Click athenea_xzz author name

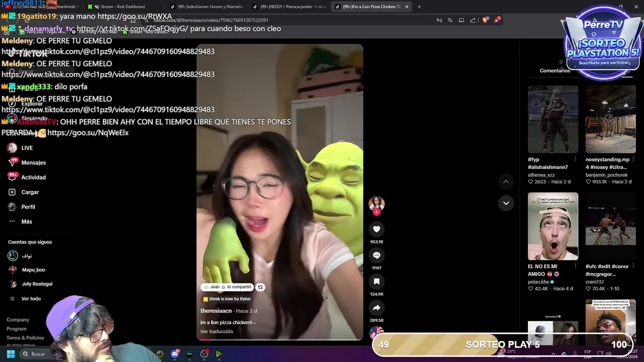pyautogui.click(x=541, y=175)
